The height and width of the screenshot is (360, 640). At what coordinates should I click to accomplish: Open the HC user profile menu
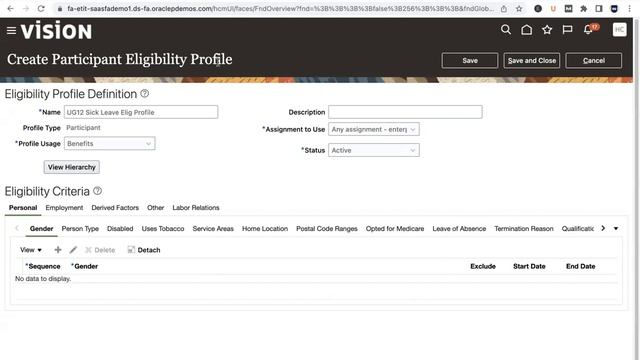click(620, 29)
